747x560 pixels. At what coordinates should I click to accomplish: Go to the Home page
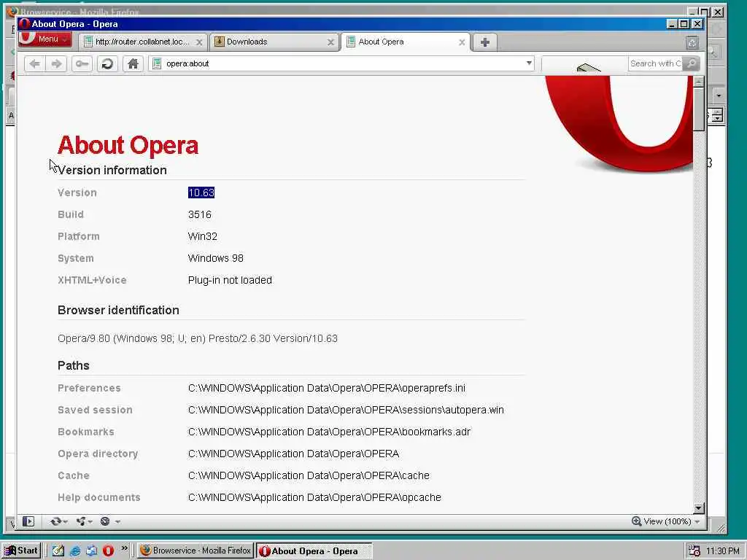pyautogui.click(x=133, y=63)
